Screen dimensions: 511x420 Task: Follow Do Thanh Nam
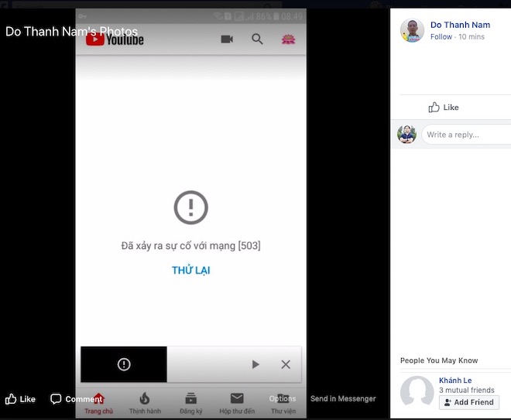click(x=441, y=37)
